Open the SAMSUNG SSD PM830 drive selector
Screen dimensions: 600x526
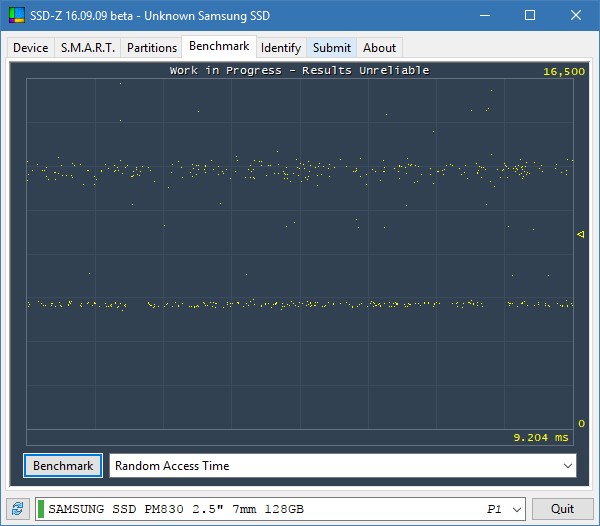click(x=280, y=509)
